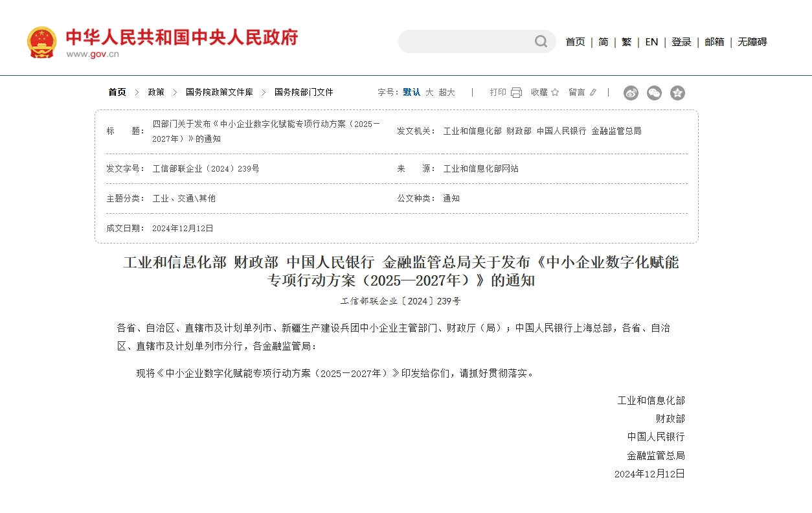Click the search magnifier icon

pyautogui.click(x=541, y=41)
